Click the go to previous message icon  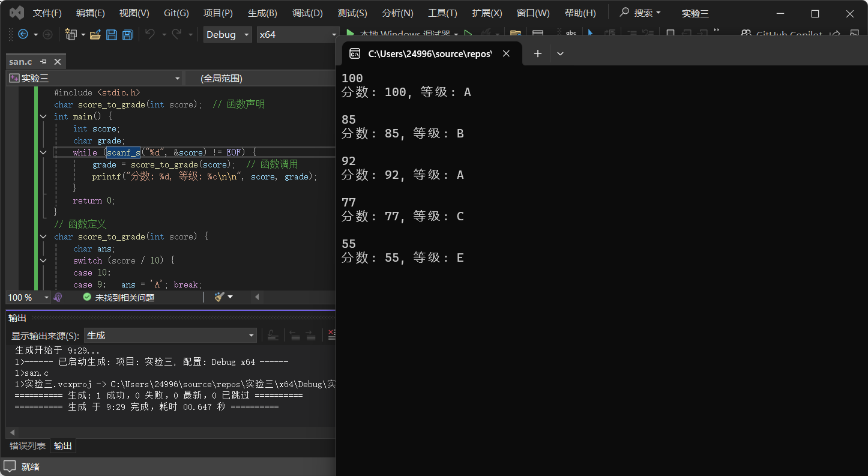pos(295,336)
